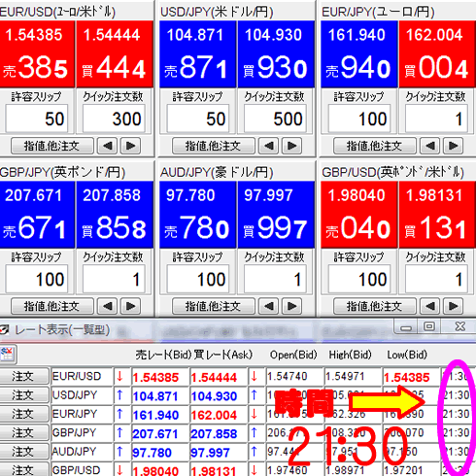The width and height of the screenshot is (476, 476).
Task: Restore the レート表示(一覧型) window
Action: click(x=429, y=326)
